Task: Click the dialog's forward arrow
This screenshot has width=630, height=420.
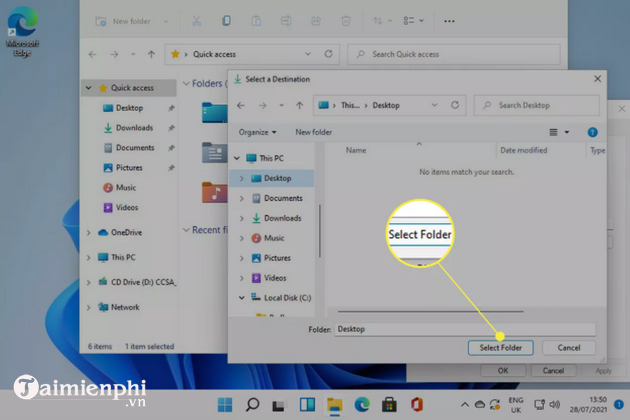Action: [262, 105]
